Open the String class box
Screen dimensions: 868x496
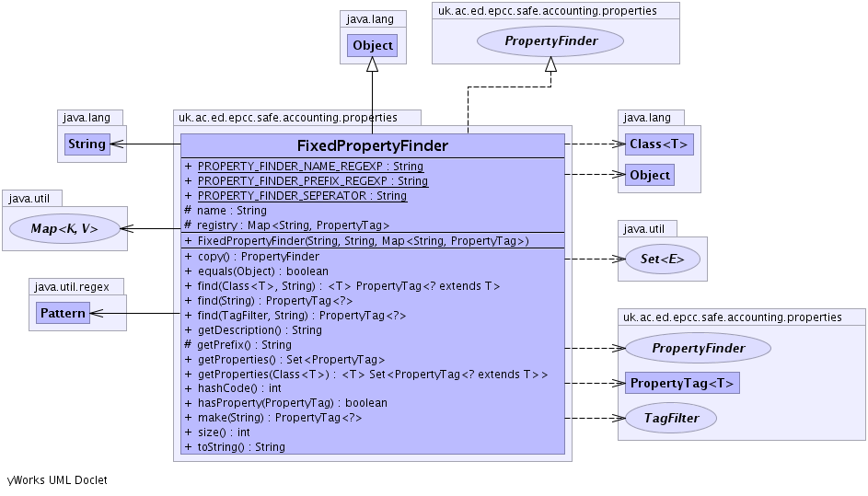click(x=87, y=144)
